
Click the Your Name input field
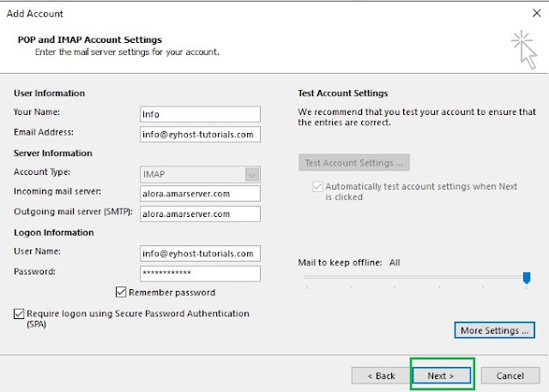point(199,114)
